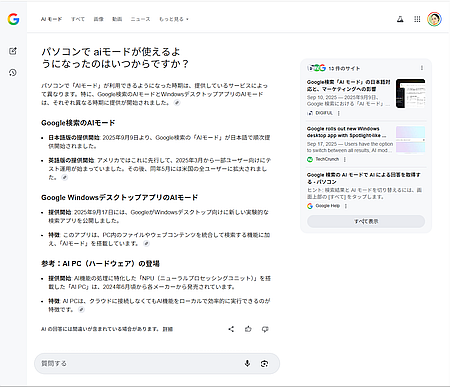Open the DIGIFUL article about AI モード

[x=349, y=85]
